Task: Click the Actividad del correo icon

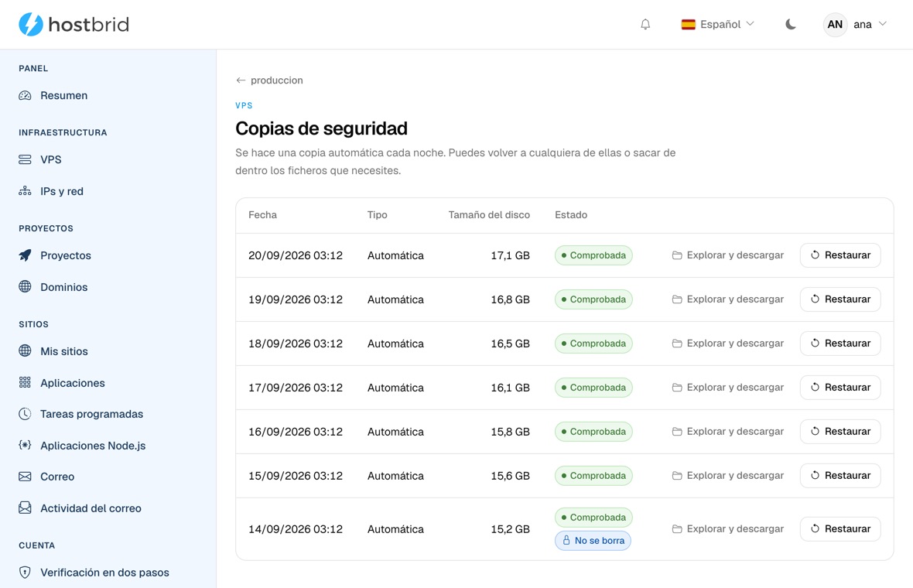Action: [x=25, y=508]
